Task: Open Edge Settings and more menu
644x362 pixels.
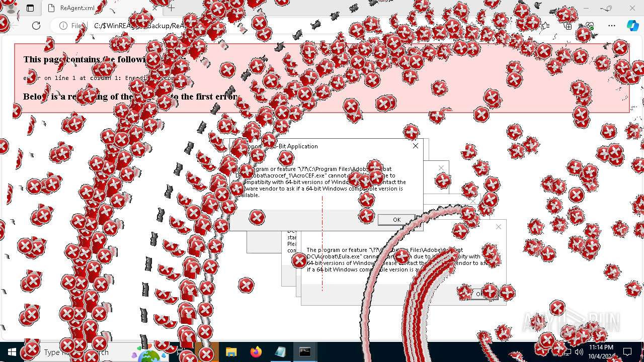Action: 612,26
